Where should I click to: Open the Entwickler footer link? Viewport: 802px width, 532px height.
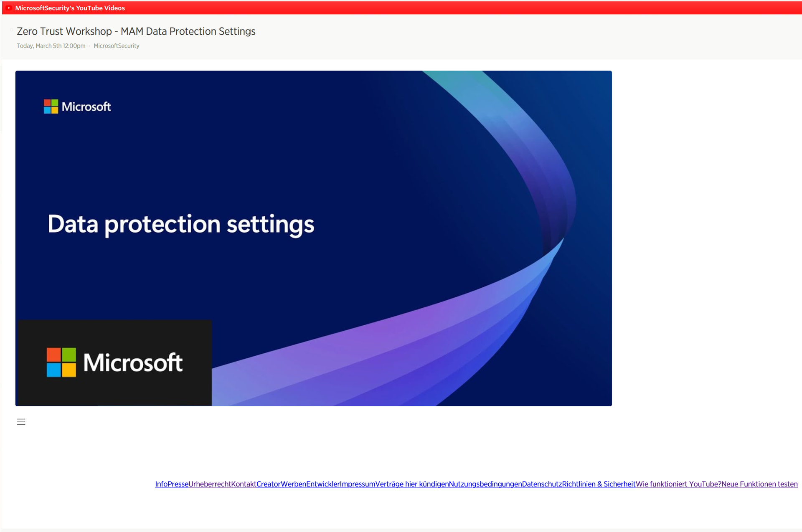point(322,484)
